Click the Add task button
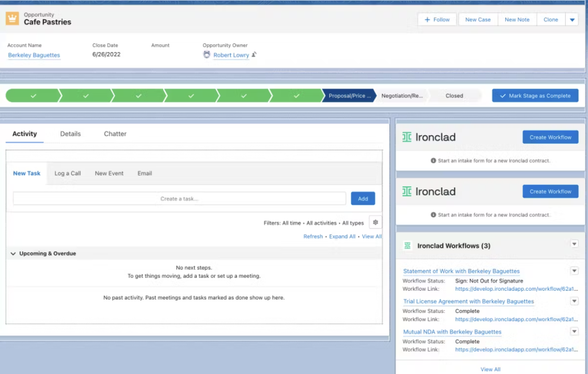 pos(363,199)
